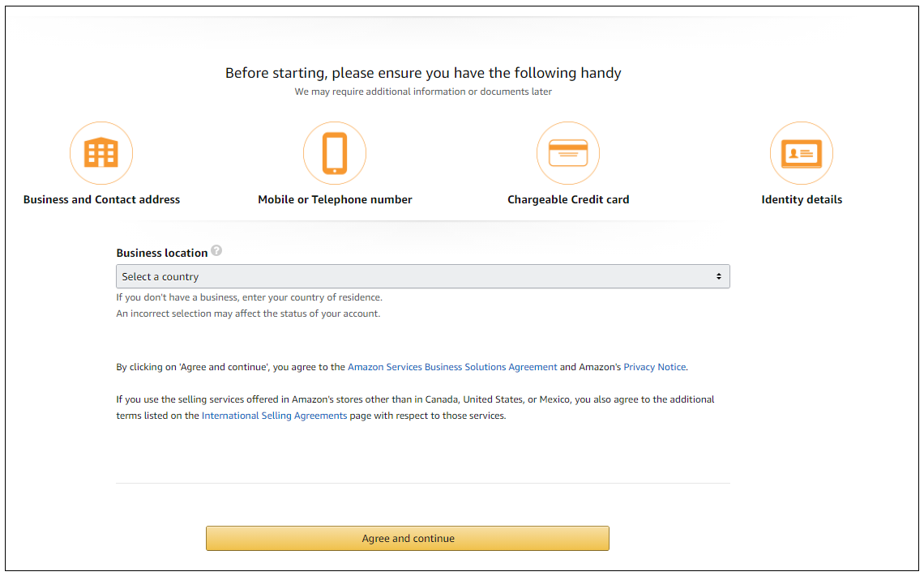This screenshot has height=576, width=924.
Task: Click the Mobile or Telephone number label
Action: click(x=335, y=199)
